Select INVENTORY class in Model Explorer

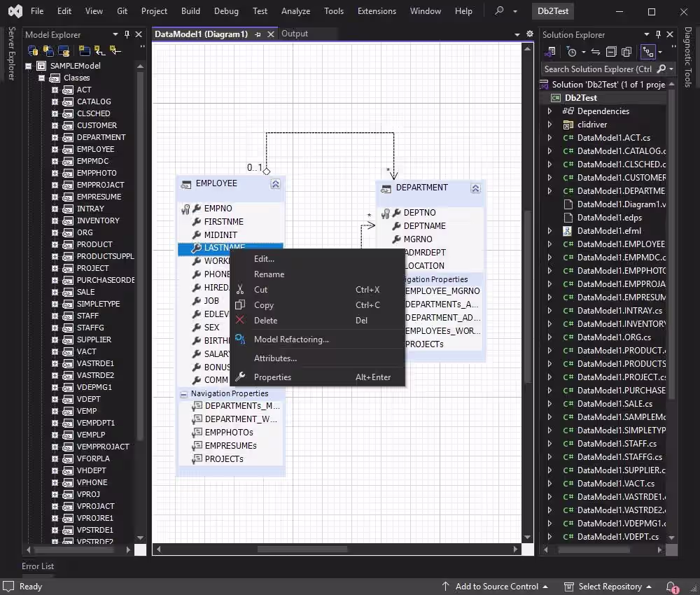tap(98, 220)
